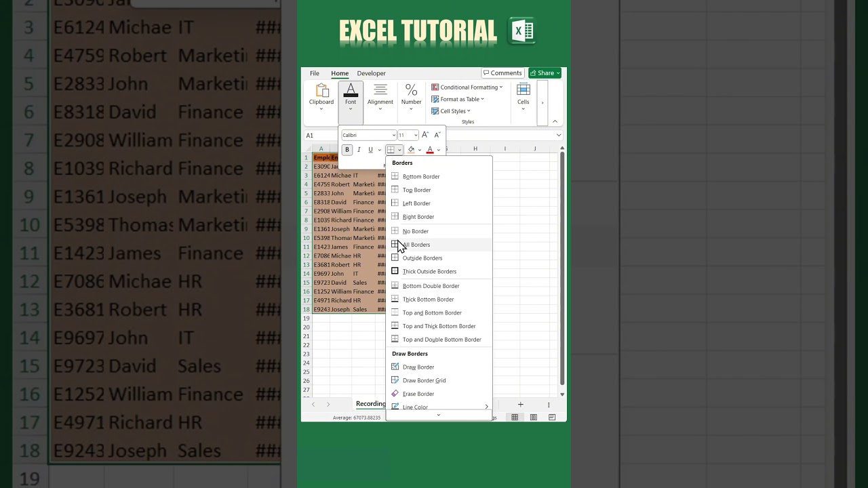Image resolution: width=868 pixels, height=488 pixels.
Task: Apply Thick Outside Borders
Action: pos(439,272)
